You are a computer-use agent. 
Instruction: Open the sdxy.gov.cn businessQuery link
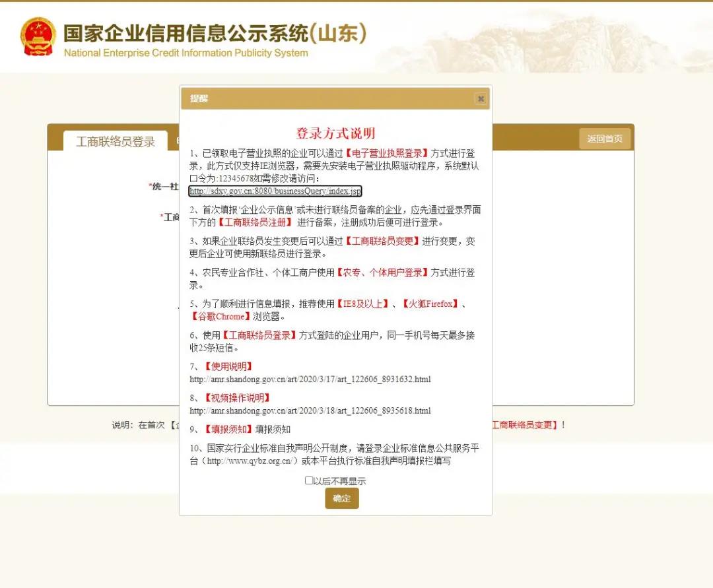275,191
